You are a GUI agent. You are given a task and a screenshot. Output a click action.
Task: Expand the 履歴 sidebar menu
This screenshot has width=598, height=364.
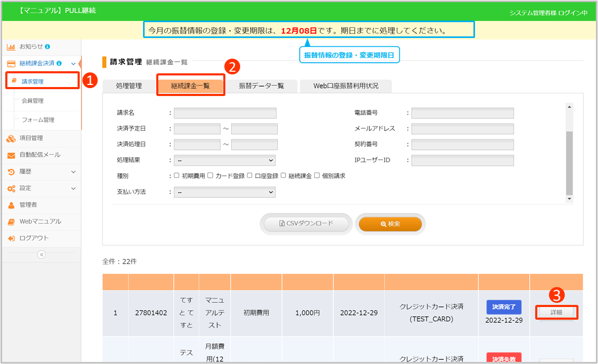(73, 172)
